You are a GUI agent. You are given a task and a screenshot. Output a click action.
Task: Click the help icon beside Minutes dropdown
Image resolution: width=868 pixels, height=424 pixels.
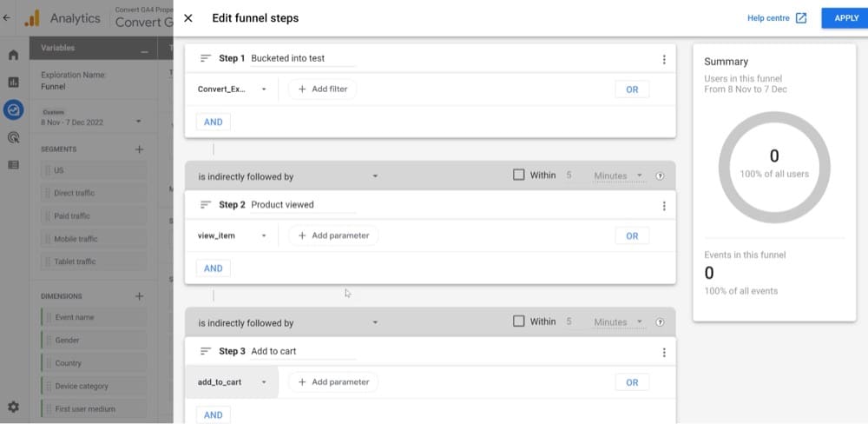point(660,176)
